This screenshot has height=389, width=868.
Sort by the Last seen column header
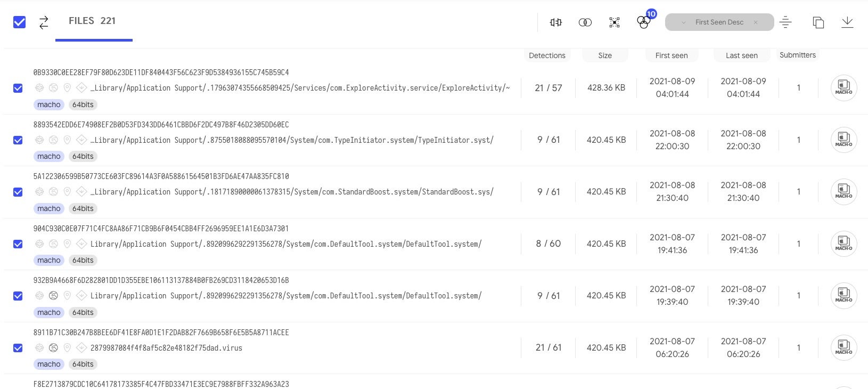(x=741, y=55)
